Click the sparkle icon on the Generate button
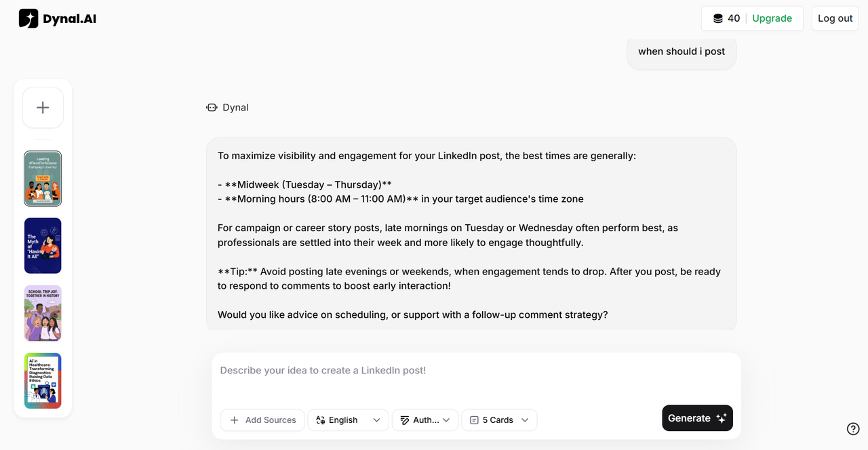 (721, 418)
